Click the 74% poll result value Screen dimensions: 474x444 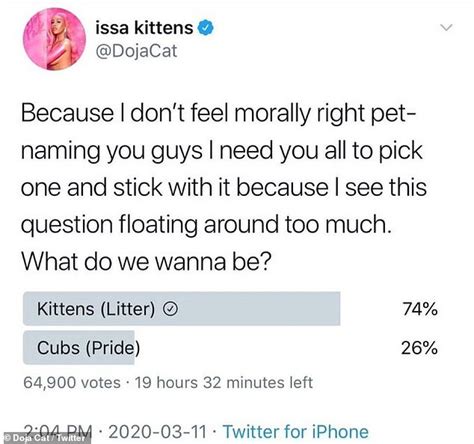(x=420, y=309)
